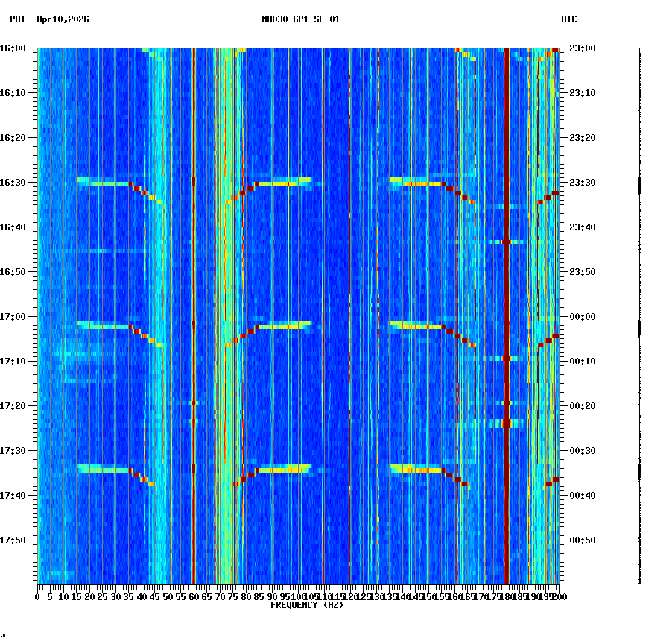This screenshot has width=672, height=644.
Task: Click the 50 Hz frequency tick label
Action: click(x=167, y=596)
